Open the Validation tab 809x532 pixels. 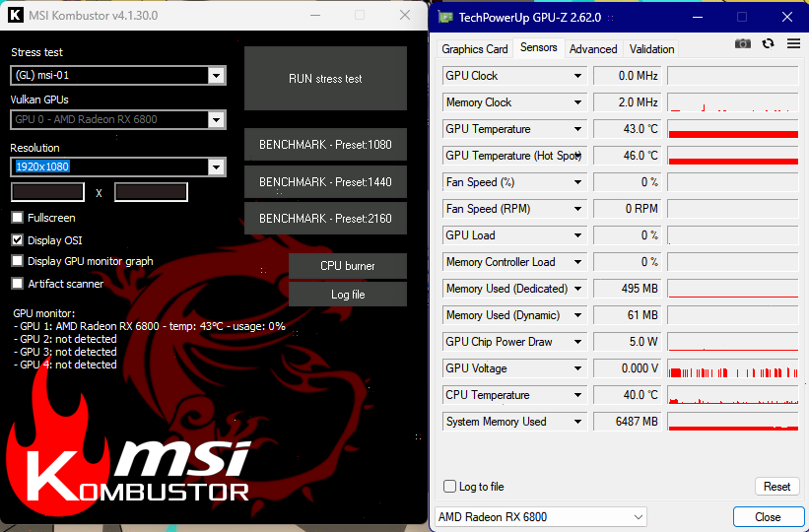tap(651, 49)
